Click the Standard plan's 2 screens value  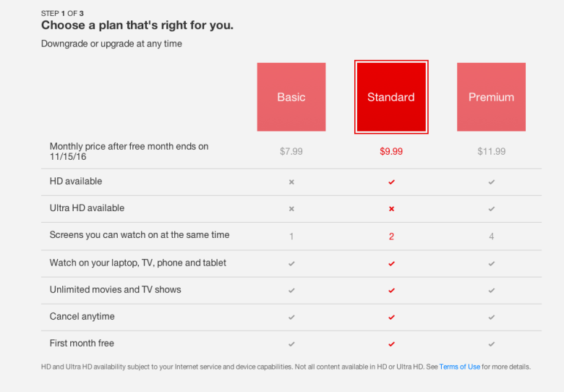391,237
